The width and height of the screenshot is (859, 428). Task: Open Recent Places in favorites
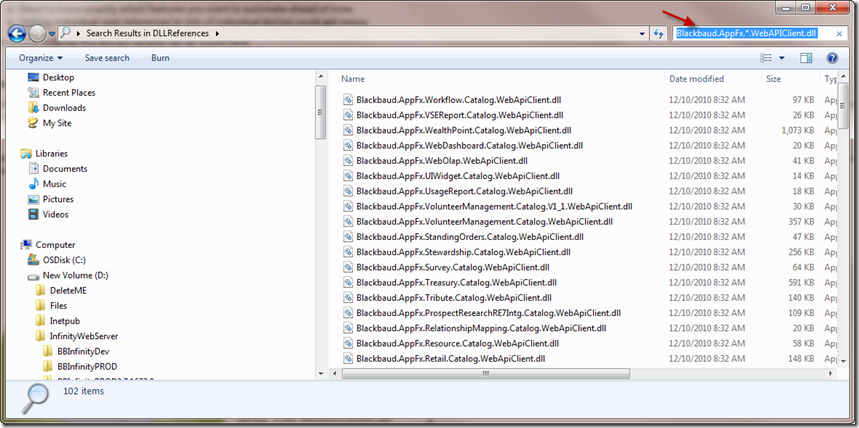coord(69,93)
